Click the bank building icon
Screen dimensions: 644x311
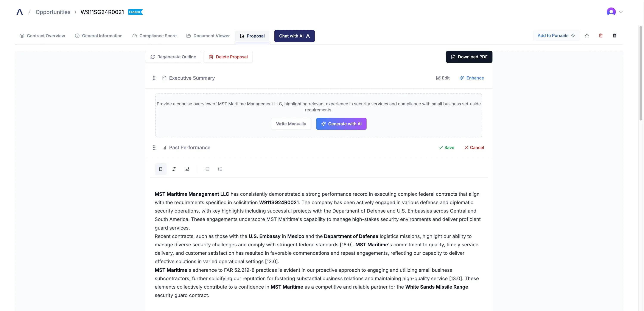pyautogui.click(x=614, y=36)
